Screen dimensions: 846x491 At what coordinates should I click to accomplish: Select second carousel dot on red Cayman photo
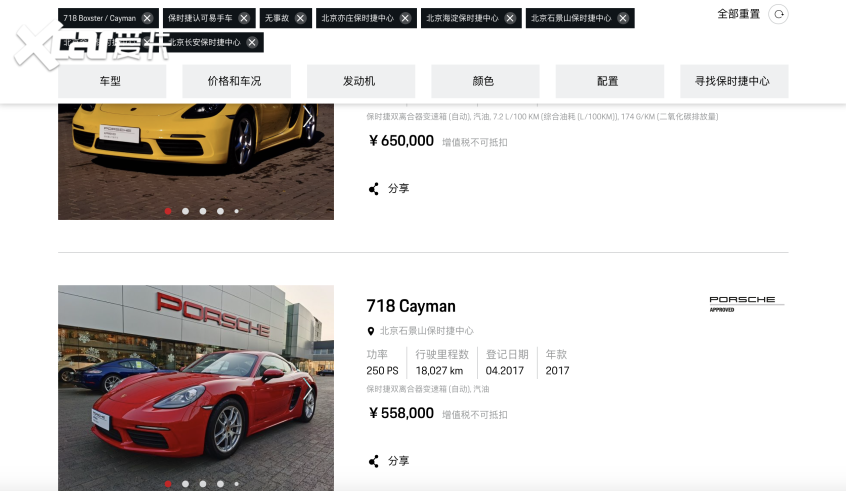coord(186,484)
